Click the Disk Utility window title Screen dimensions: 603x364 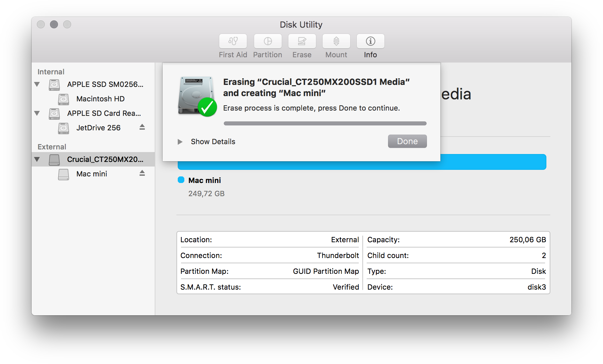[301, 25]
